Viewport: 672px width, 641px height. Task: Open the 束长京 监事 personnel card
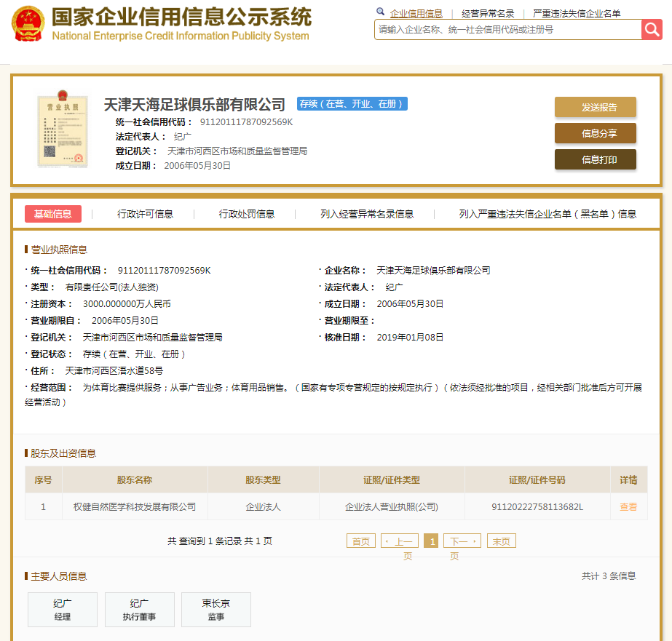(x=216, y=609)
